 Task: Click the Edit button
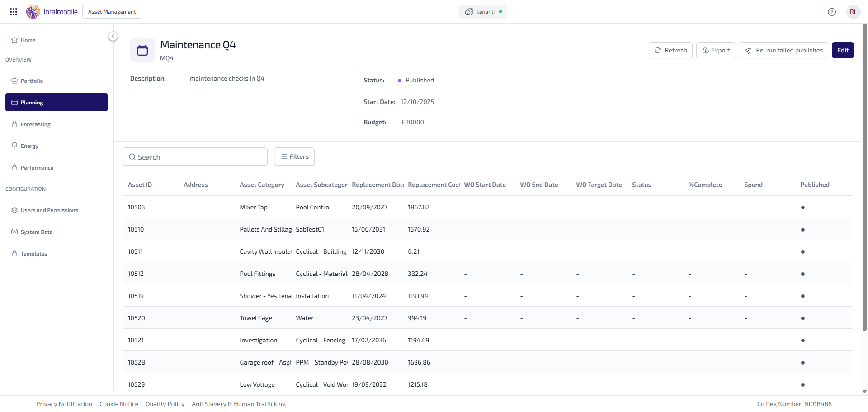pyautogui.click(x=843, y=50)
